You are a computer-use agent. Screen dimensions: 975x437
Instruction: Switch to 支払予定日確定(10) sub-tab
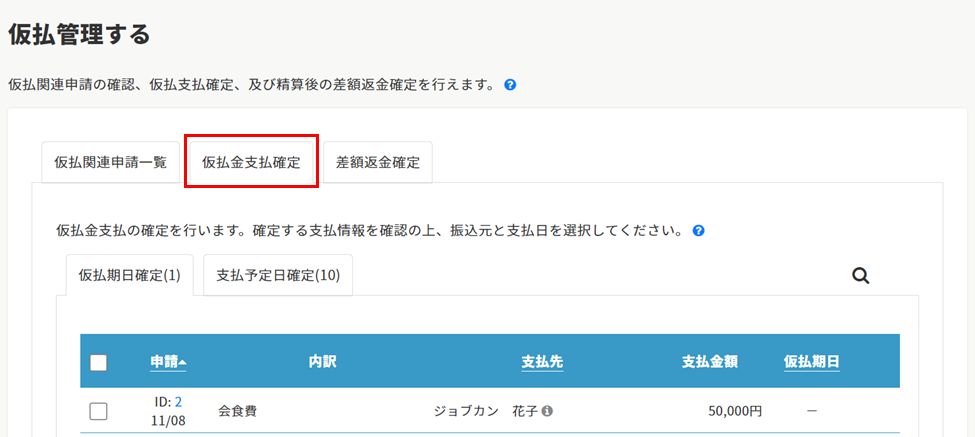pyautogui.click(x=278, y=275)
